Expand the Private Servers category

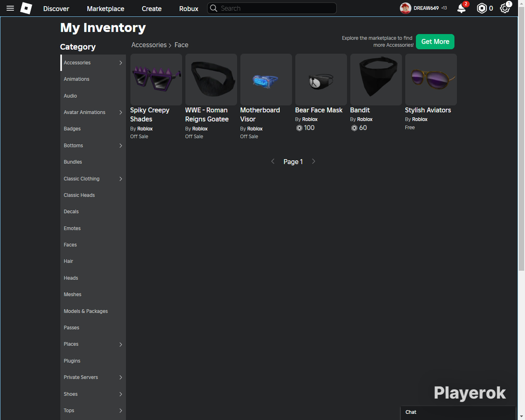tap(93, 377)
